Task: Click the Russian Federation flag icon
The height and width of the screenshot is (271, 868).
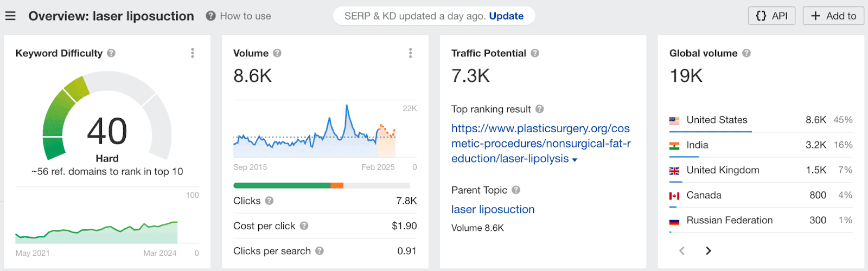Action: coord(674,221)
